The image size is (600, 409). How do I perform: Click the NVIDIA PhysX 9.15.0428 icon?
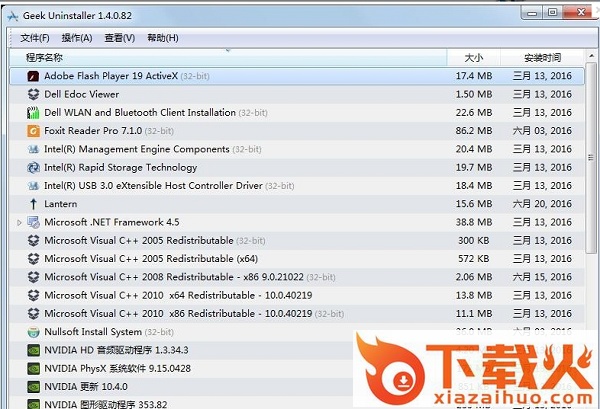coord(33,368)
